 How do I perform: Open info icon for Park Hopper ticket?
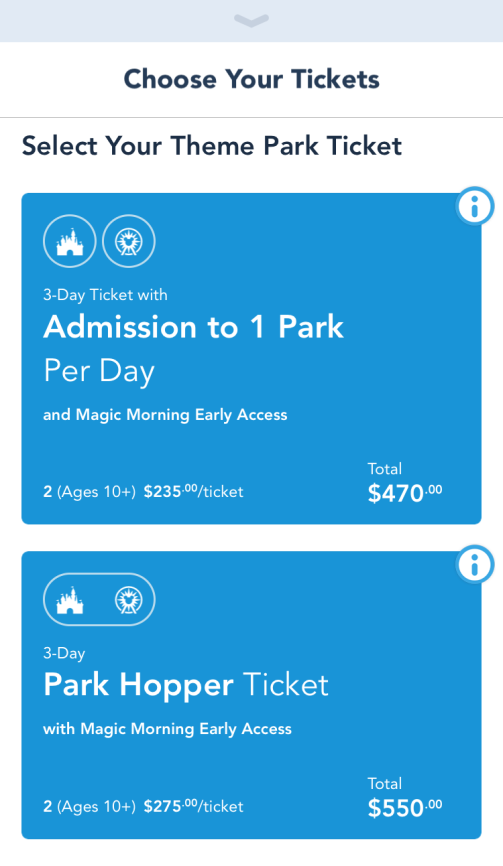click(475, 564)
